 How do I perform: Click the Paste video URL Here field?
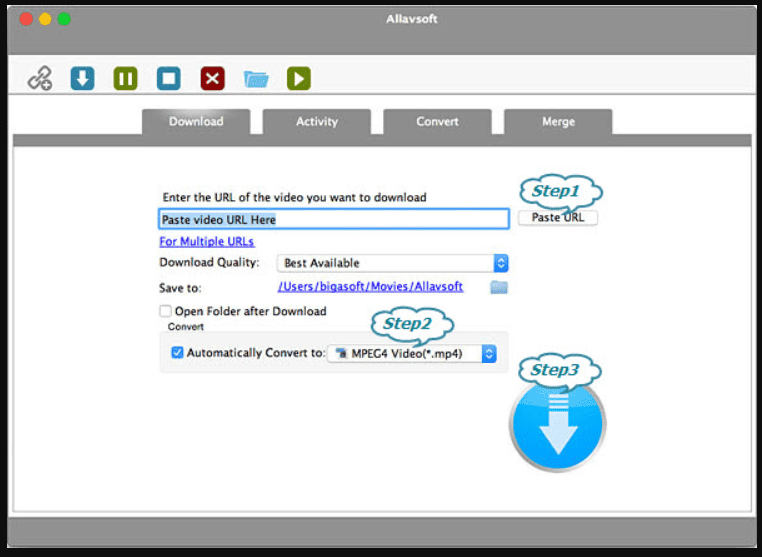click(x=334, y=219)
